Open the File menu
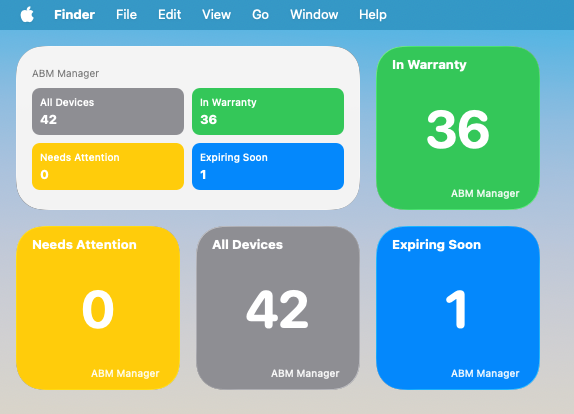Screen dimensions: 574x414 coord(126,15)
